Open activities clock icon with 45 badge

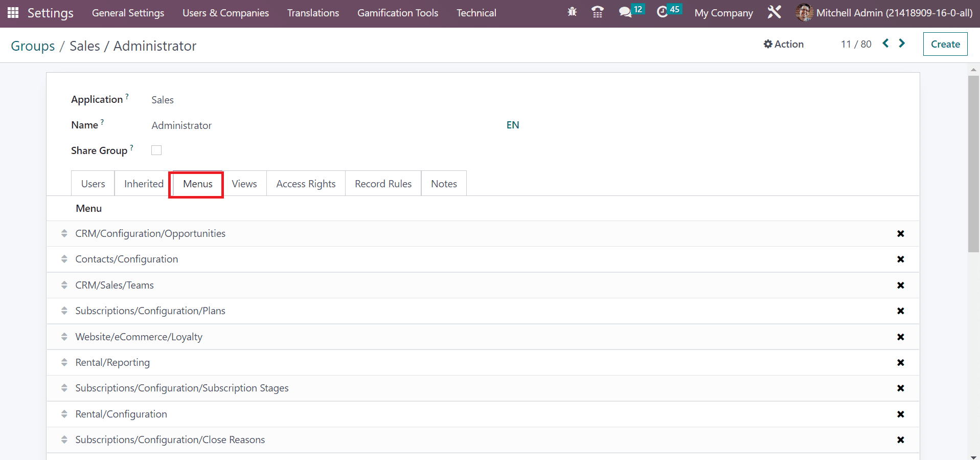tap(669, 11)
